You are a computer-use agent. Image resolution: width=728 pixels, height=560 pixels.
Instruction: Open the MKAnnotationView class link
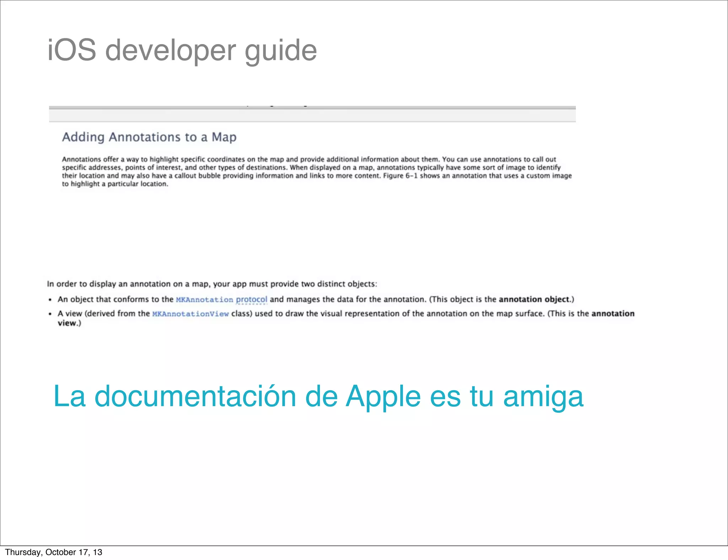click(x=191, y=314)
